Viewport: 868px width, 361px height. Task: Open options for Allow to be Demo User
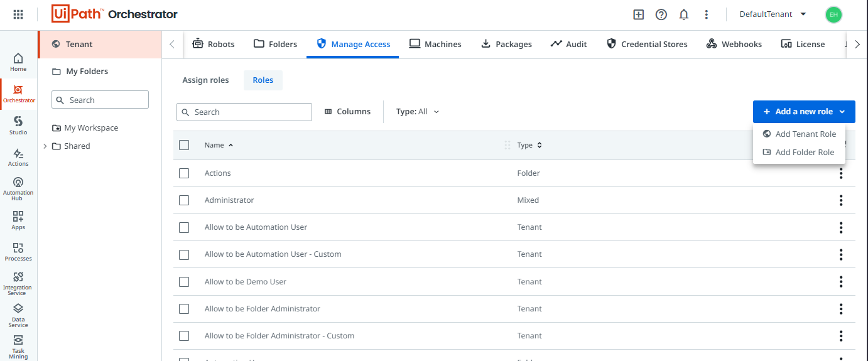(841, 282)
